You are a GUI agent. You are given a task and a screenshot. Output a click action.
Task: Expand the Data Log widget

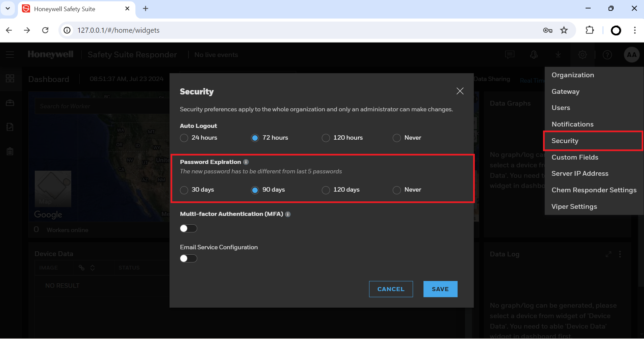click(x=609, y=254)
